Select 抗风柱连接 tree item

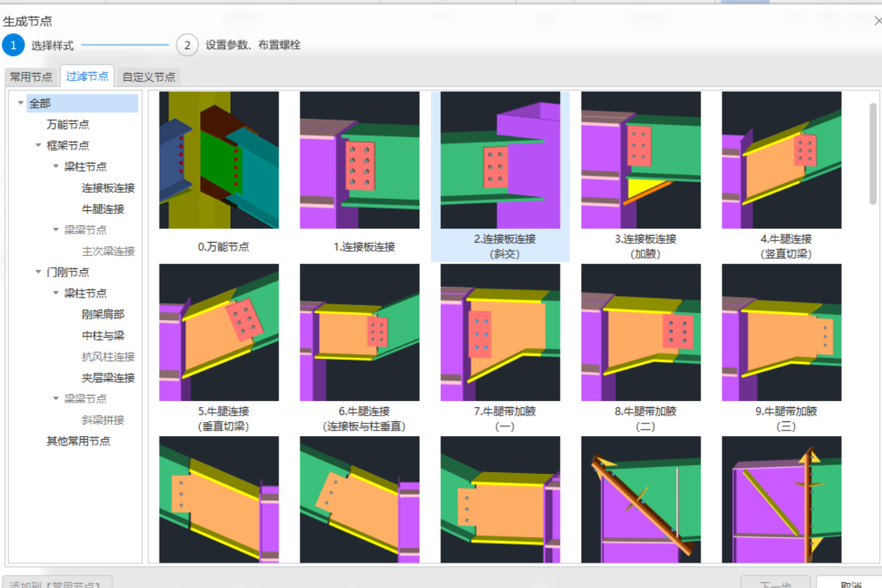108,357
